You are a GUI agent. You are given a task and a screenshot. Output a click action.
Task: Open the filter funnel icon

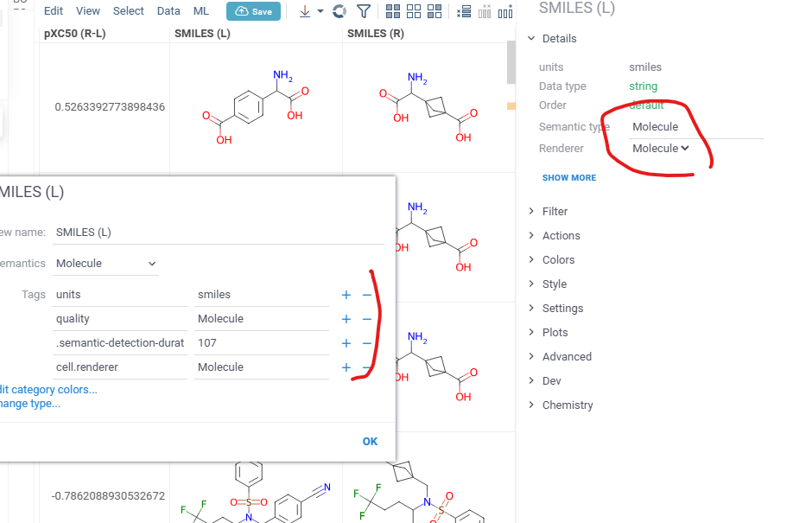point(365,11)
